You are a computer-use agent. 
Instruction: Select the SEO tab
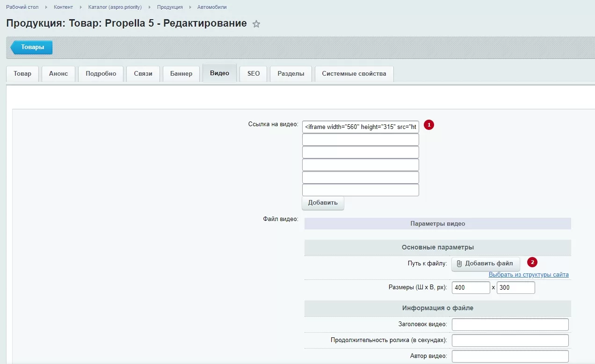tap(254, 74)
